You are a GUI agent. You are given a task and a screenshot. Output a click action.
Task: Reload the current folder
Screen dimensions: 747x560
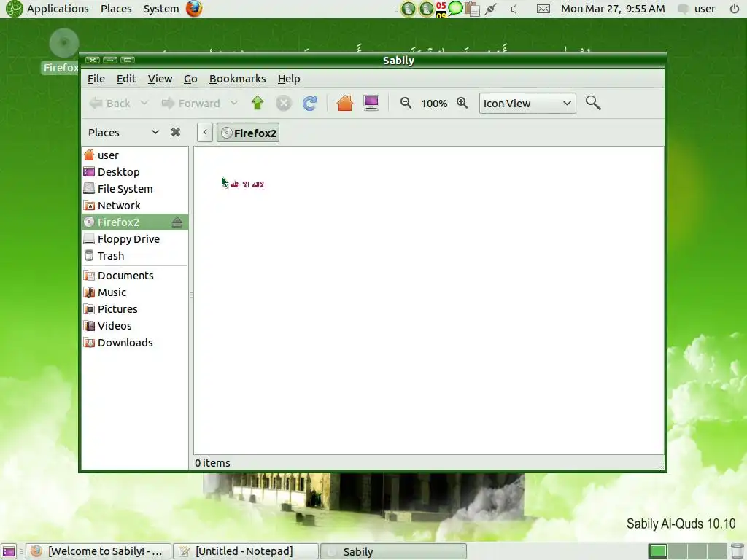pyautogui.click(x=309, y=104)
